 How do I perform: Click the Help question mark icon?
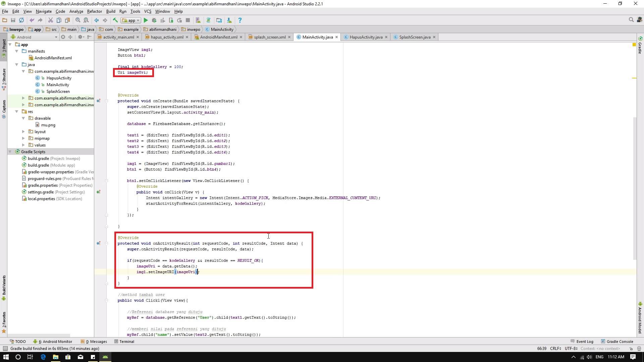(239, 20)
